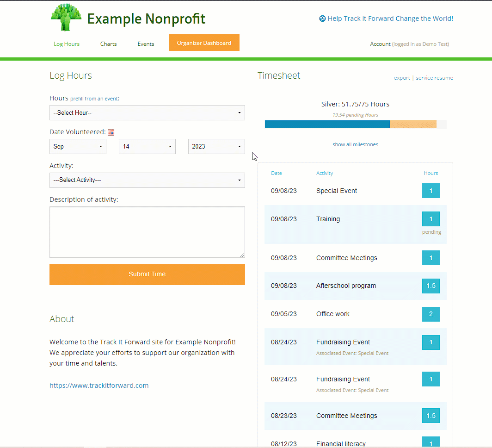Click the 08/23/23 date cell
The image size is (492, 448).
click(283, 416)
